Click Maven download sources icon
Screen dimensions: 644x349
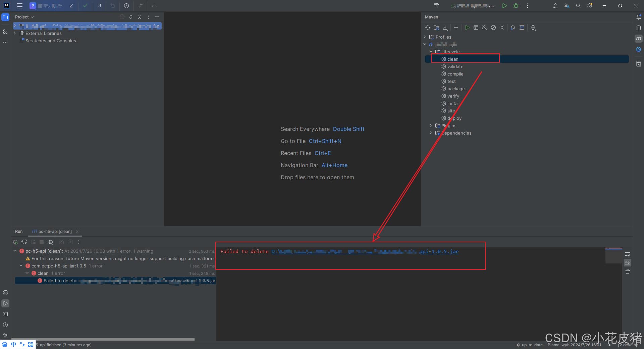point(445,28)
